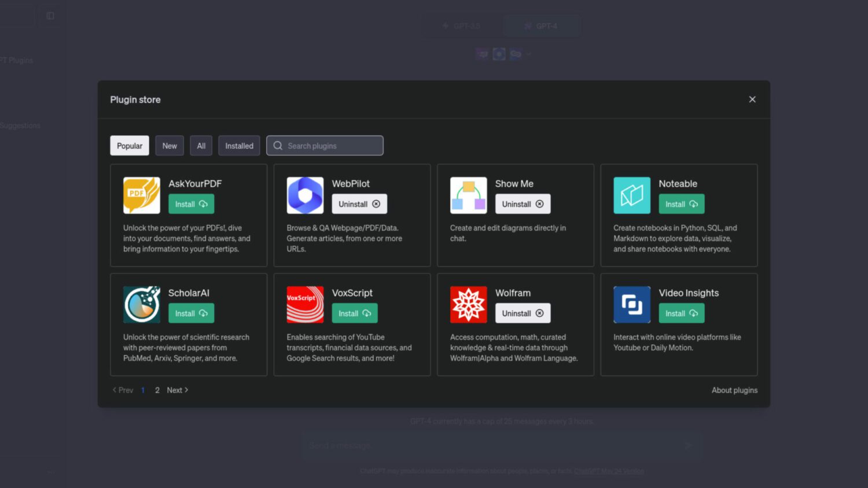Viewport: 868px width, 488px height.
Task: Uninstall the Show Me plugin
Action: pos(523,204)
